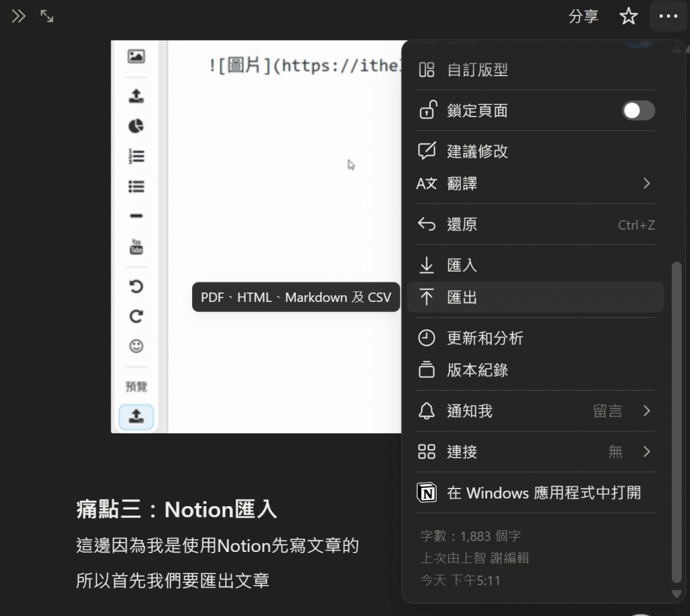Click the pie chart icon in screenshot toolbar
The image size is (690, 616).
[x=136, y=126]
